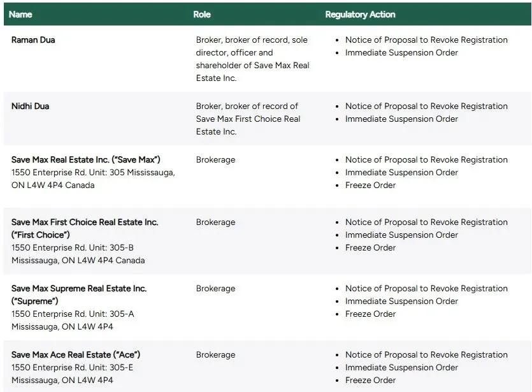The width and height of the screenshot is (532, 392).
Task: Click address line "1550 Enterprise Rd. Unit: 305-B"
Action: pos(73,248)
